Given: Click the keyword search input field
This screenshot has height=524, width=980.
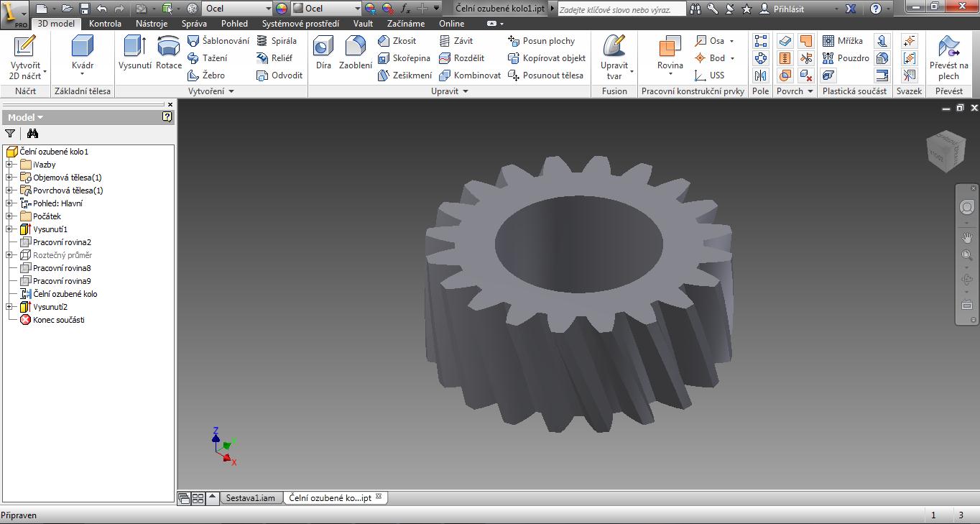Looking at the screenshot, I should [621, 10].
